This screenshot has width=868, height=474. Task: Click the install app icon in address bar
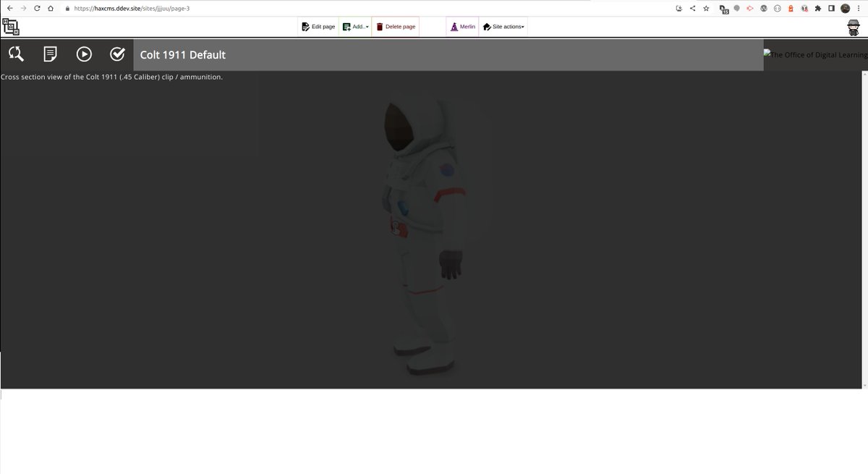click(678, 9)
